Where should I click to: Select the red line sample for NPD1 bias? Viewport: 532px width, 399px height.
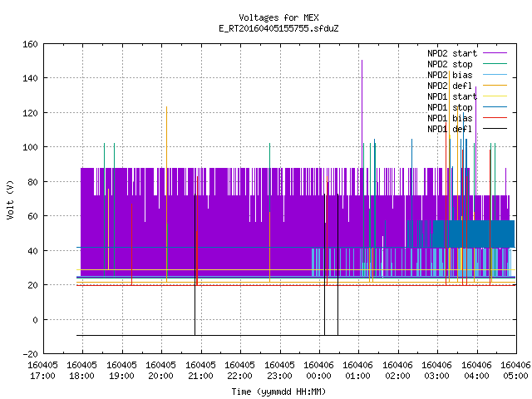(495, 118)
